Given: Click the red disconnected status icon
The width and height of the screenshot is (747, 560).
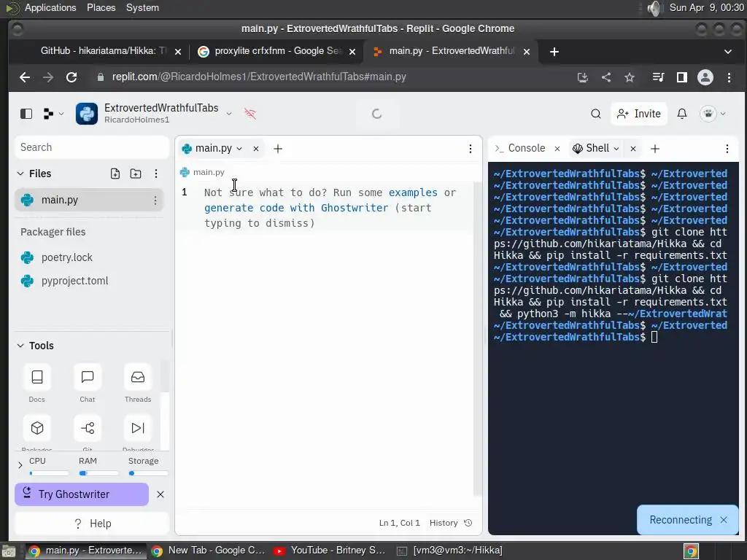Looking at the screenshot, I should click(x=250, y=114).
